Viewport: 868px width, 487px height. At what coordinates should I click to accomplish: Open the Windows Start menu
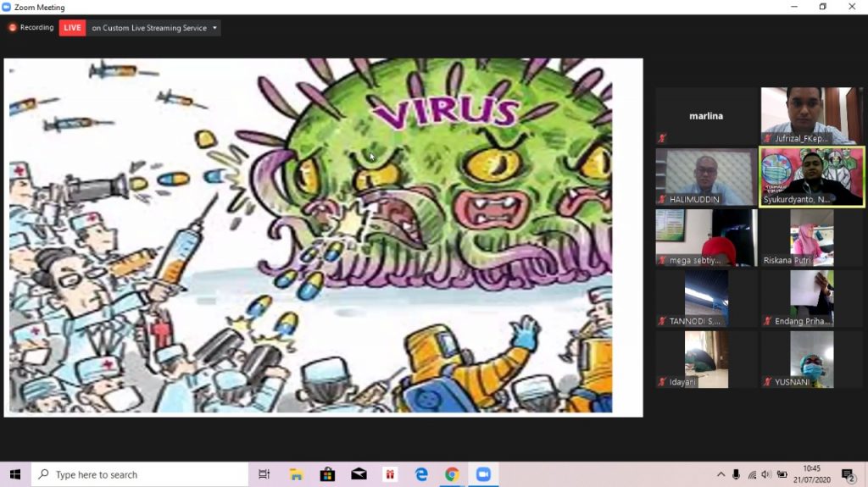tap(15, 474)
